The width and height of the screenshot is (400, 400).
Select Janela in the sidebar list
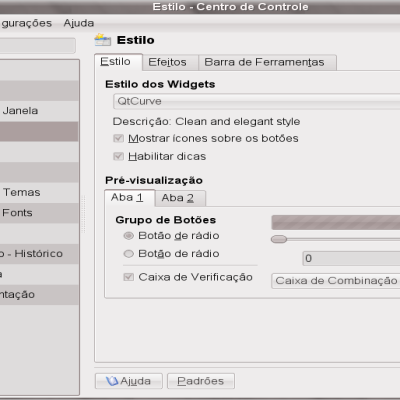(x=39, y=111)
